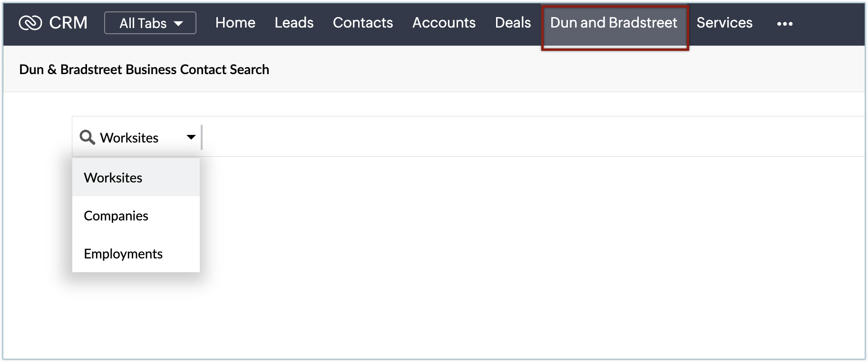Screen dimensions: 868x362
Task: Navigate to the Accounts tab
Action: tap(444, 23)
